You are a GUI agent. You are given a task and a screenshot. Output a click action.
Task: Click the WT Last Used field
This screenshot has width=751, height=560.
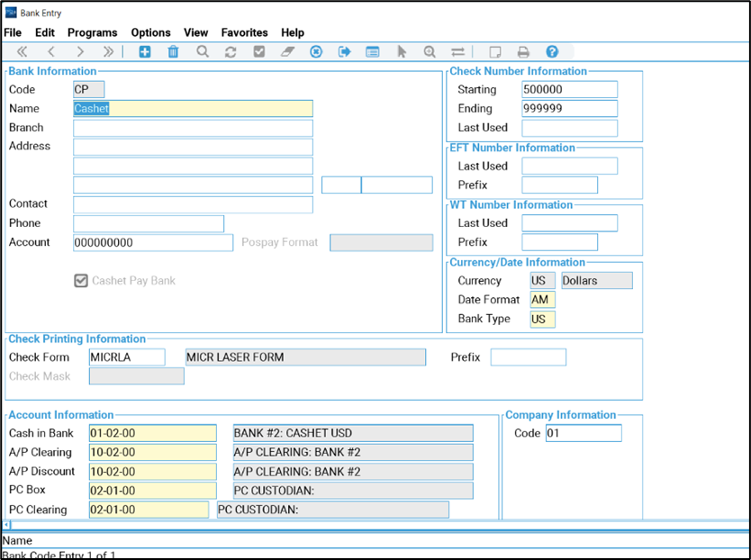point(569,223)
